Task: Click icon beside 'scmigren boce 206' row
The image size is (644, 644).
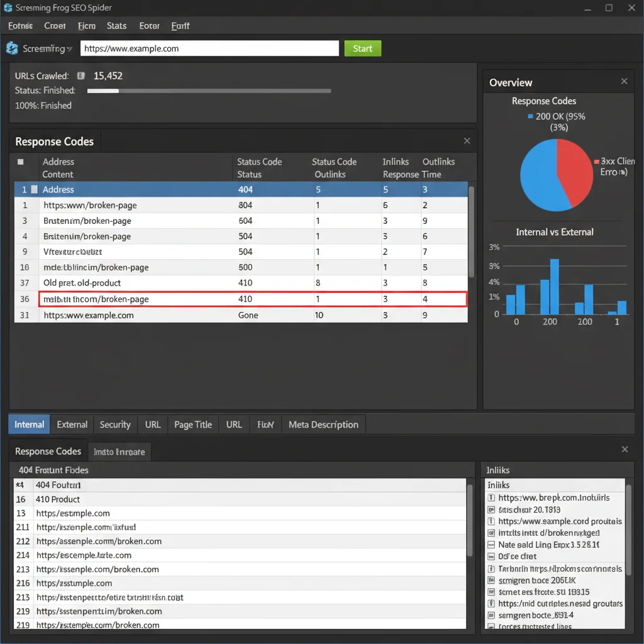Action: click(491, 580)
